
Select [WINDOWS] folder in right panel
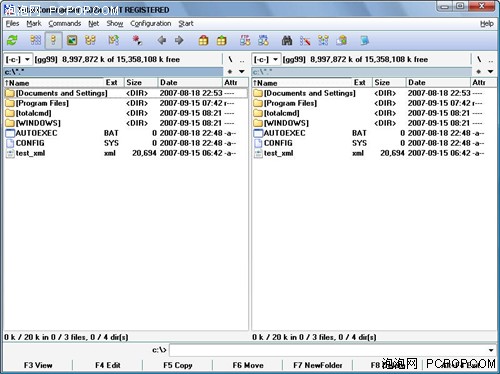[374, 123]
